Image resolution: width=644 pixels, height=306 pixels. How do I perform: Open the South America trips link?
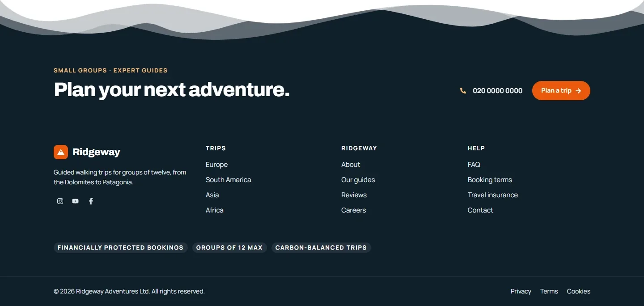pos(228,180)
